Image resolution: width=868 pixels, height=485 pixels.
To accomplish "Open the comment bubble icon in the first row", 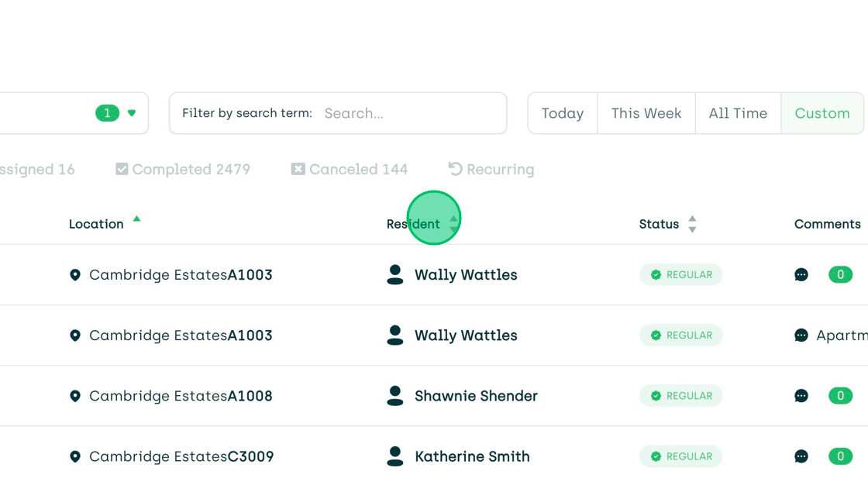I will [x=801, y=275].
